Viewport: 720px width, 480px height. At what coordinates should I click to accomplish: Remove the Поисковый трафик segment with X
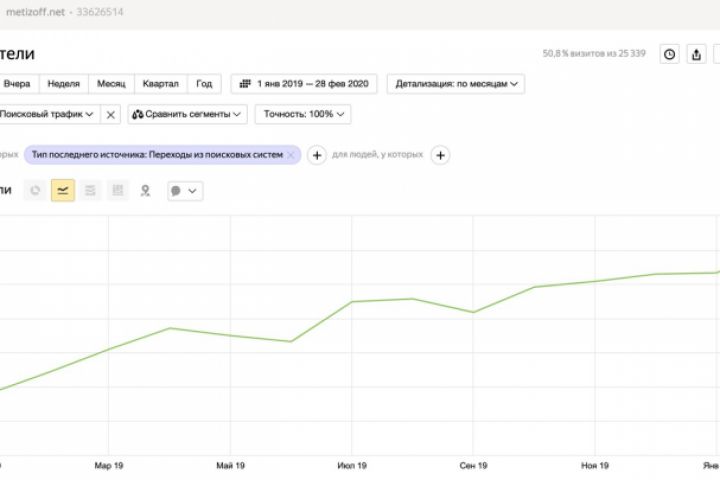(111, 114)
